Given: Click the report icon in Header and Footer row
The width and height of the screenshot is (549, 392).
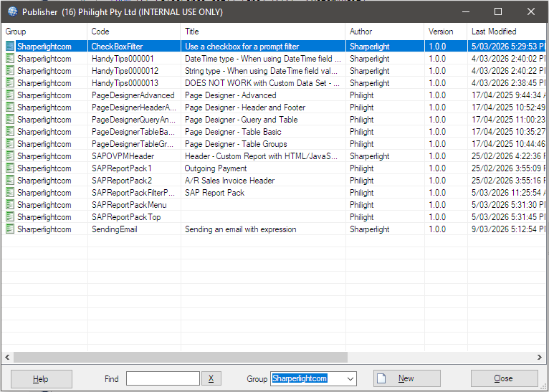Looking at the screenshot, I should [x=10, y=107].
